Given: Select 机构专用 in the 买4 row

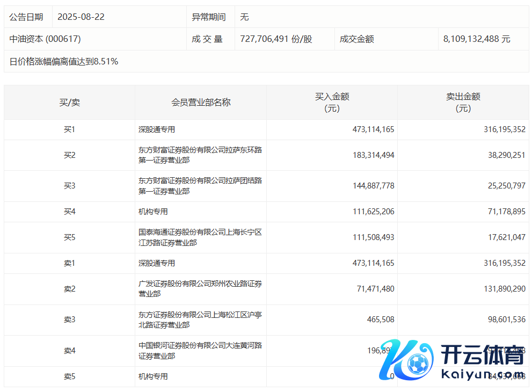Looking at the screenshot, I should tap(153, 212).
